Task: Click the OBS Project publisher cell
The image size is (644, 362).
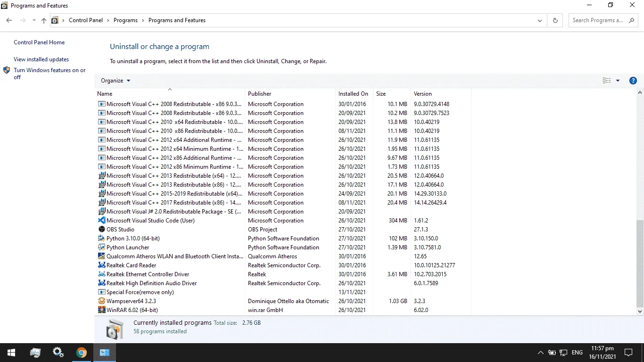Action: point(263,230)
